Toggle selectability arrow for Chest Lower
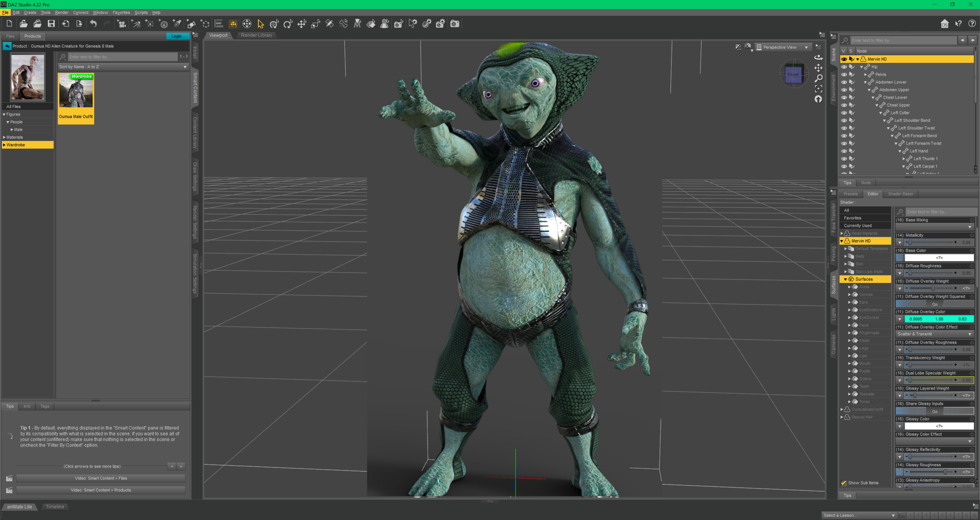The width and height of the screenshot is (980, 520). 852,97
